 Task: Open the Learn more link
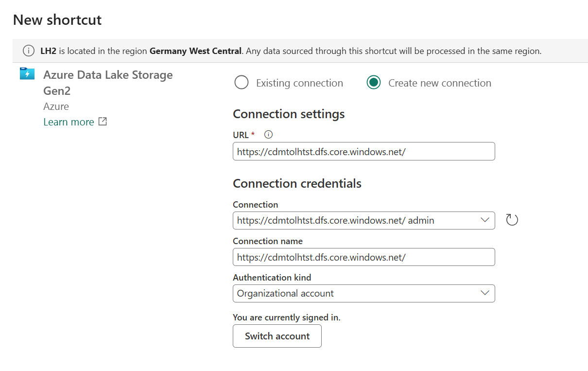coord(69,122)
